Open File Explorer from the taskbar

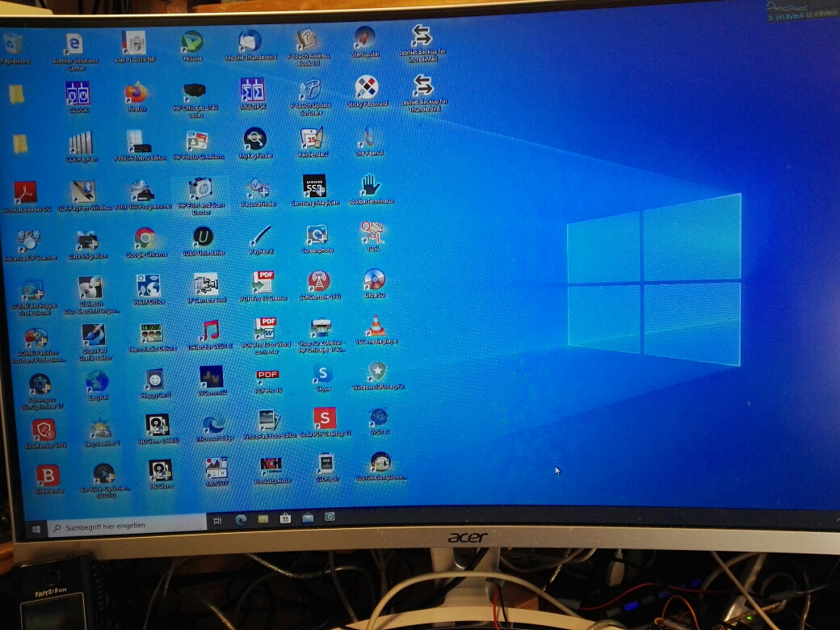pyautogui.click(x=263, y=519)
